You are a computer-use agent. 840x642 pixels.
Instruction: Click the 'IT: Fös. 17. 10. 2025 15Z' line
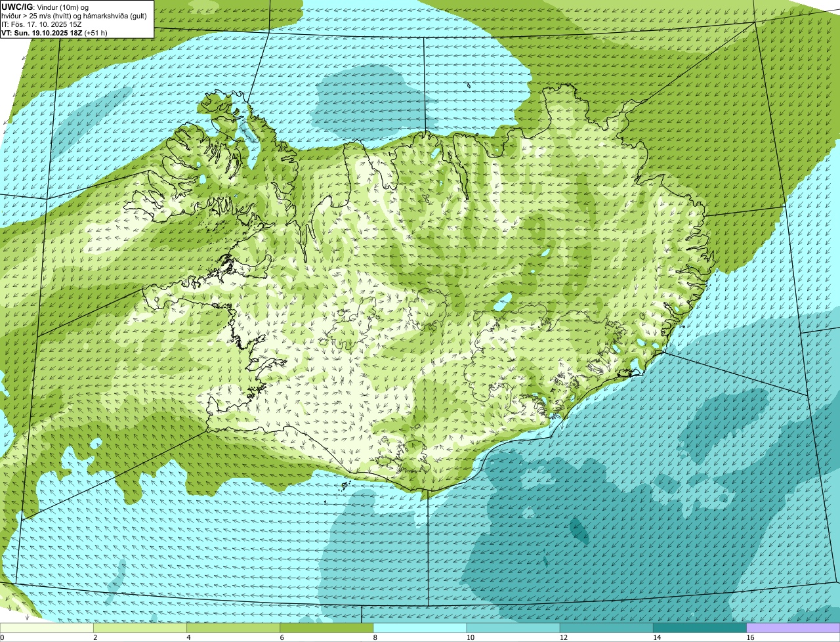click(41, 24)
